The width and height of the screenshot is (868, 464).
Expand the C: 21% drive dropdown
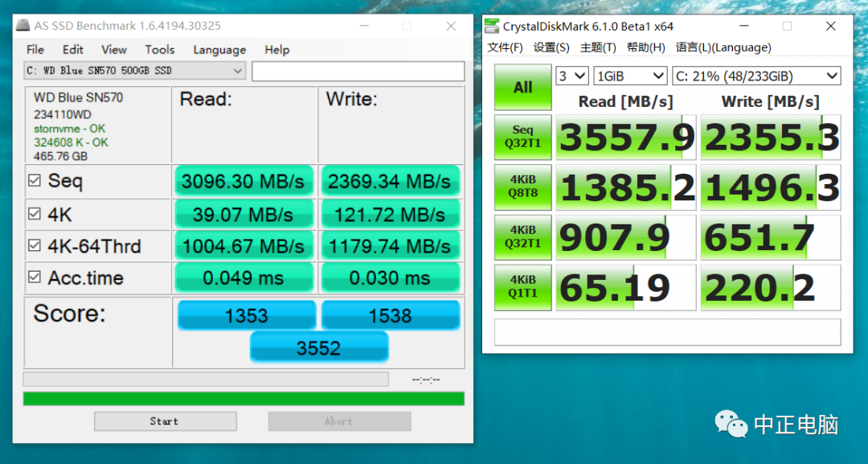click(756, 76)
